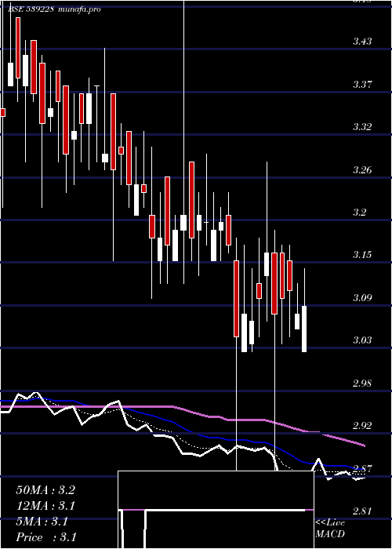Select the 3.43 price axis label

pyautogui.click(x=362, y=42)
